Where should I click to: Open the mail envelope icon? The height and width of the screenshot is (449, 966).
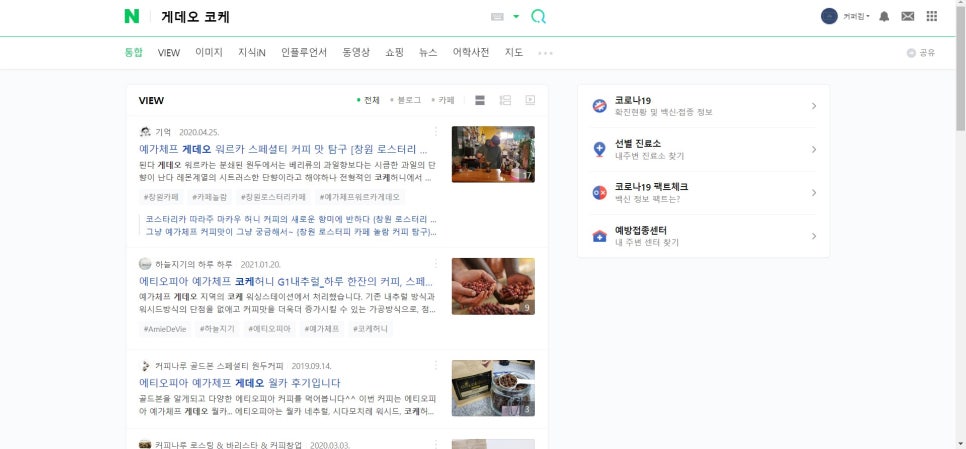coord(907,17)
